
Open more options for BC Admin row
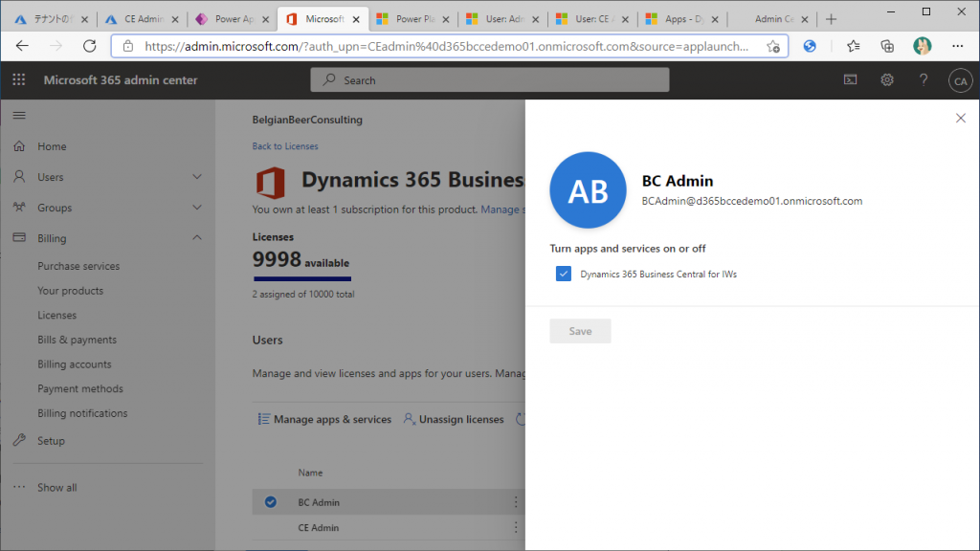point(516,501)
